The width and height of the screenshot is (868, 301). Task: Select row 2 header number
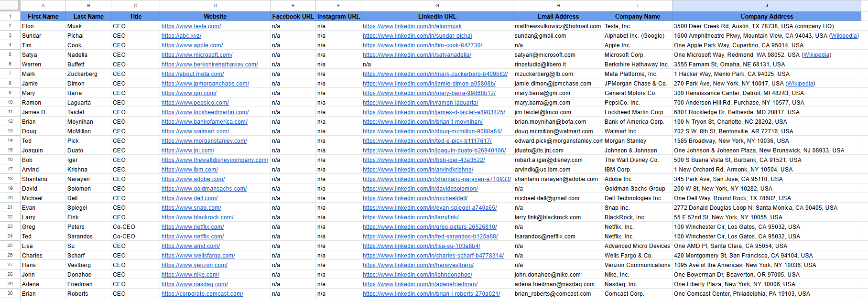[x=10, y=26]
